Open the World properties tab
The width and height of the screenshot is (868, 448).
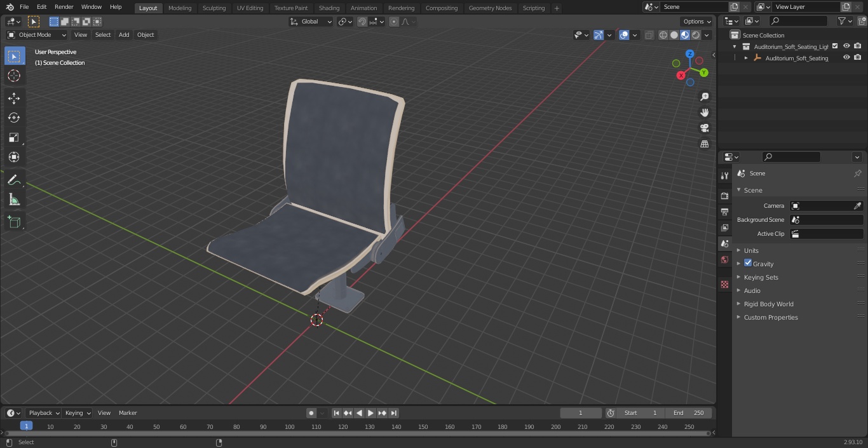click(724, 259)
